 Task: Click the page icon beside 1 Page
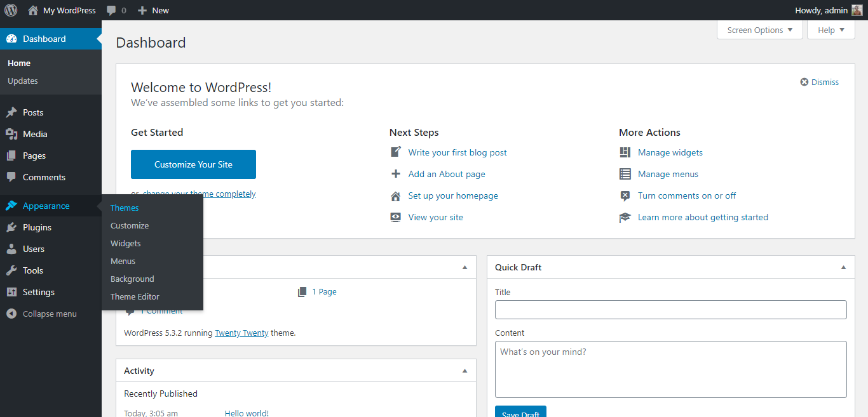302,292
